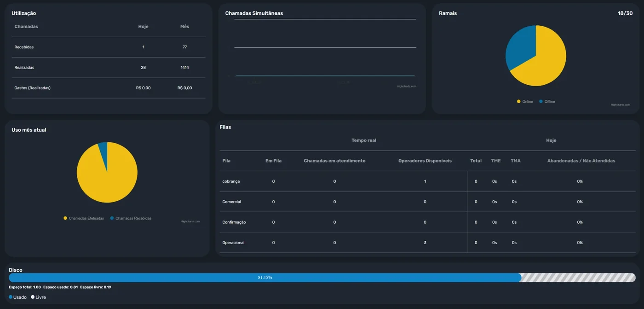Viewport: 644px width, 309px height.
Task: Click the Hoje group header in Filas
Action: coord(551,140)
